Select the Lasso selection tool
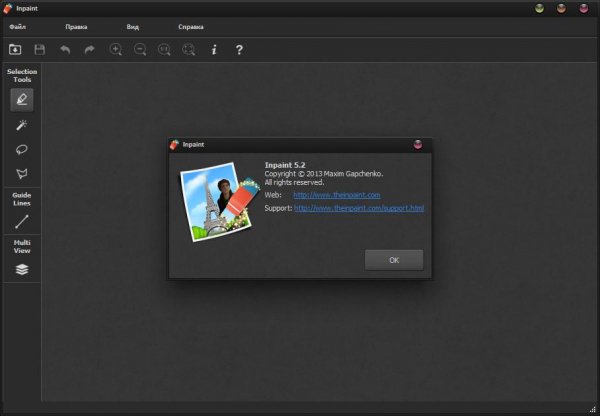The height and width of the screenshot is (416, 600). click(22, 149)
